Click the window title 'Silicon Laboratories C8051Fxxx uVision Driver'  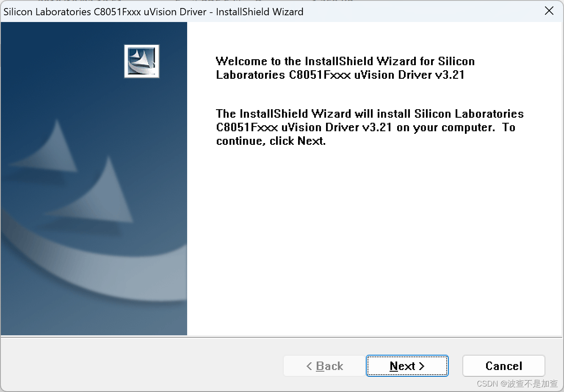(x=105, y=11)
